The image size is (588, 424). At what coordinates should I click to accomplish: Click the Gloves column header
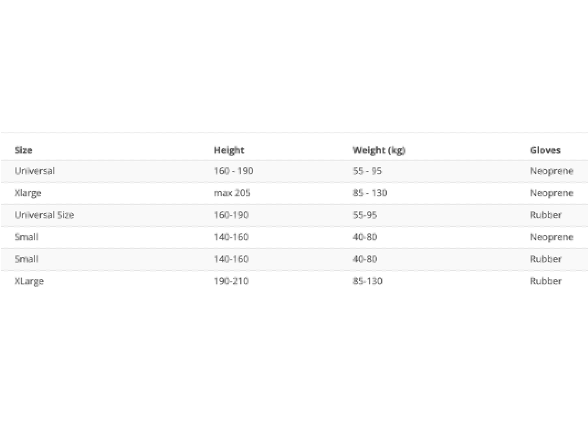[545, 150]
